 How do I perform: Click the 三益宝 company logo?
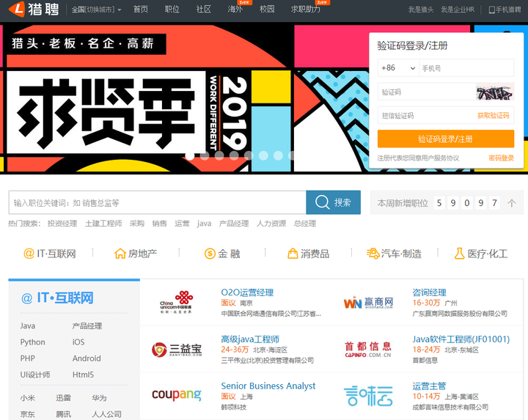point(177,350)
